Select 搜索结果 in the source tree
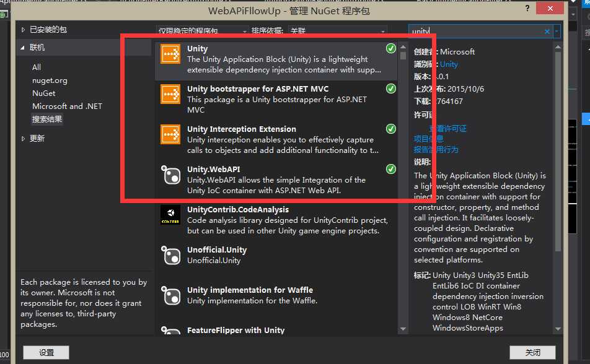This screenshot has height=364, width=590. click(x=47, y=119)
